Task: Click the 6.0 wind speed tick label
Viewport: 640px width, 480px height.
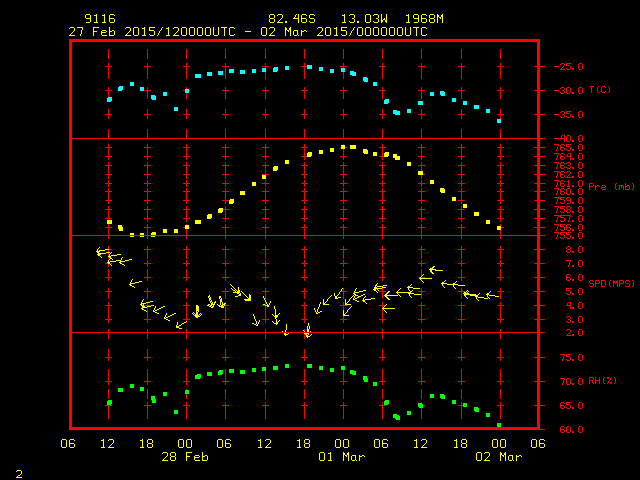Action: click(574, 278)
